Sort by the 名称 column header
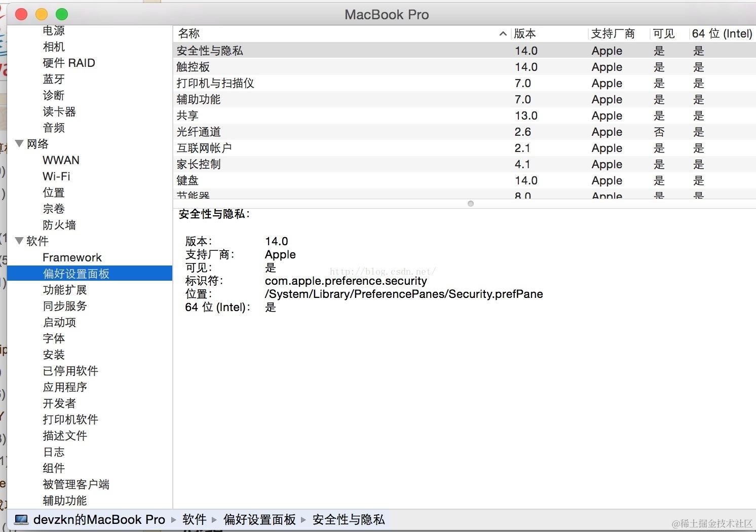 (x=342, y=33)
